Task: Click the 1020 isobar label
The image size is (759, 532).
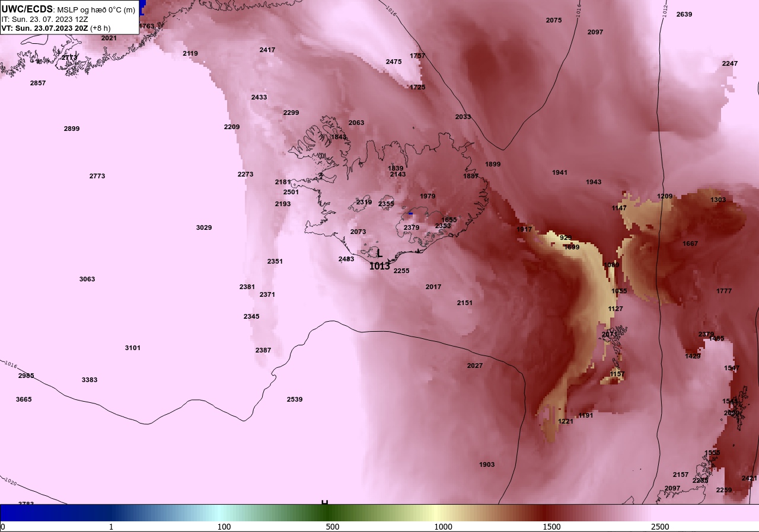Action: (x=10, y=482)
